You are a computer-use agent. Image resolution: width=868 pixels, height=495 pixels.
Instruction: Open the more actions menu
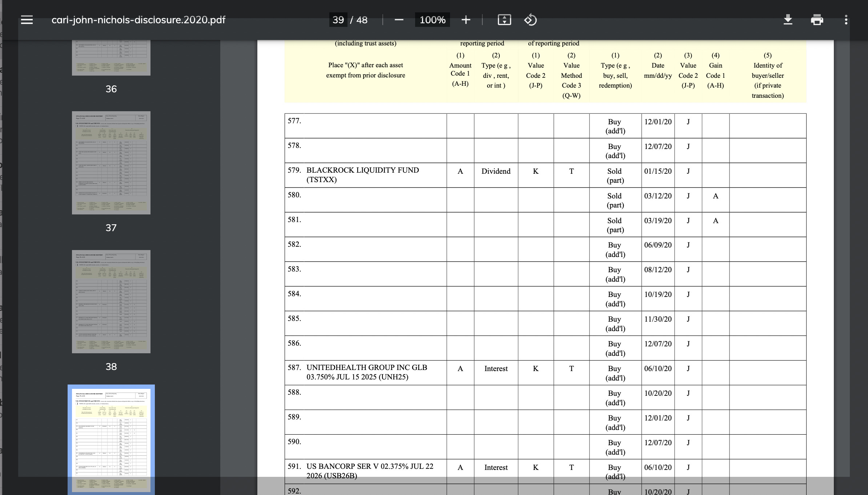(846, 20)
